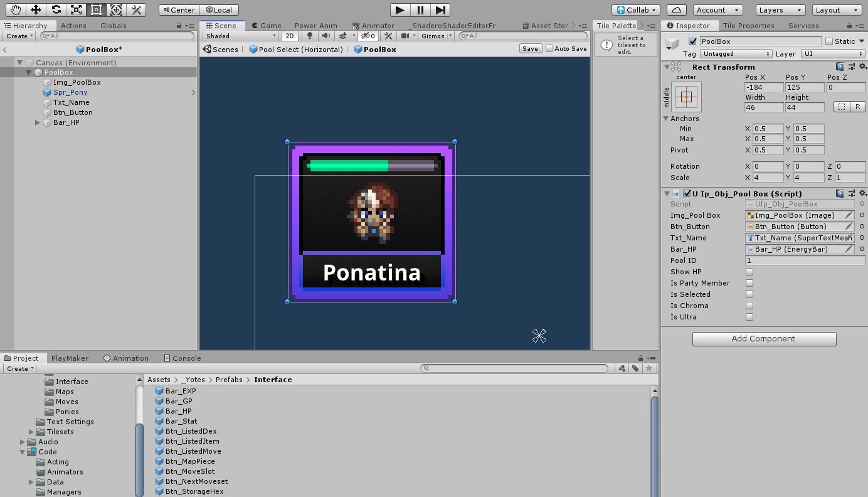Image resolution: width=868 pixels, height=497 pixels.
Task: Disable the UIp_Obj_Pool Box script checkbox
Action: [687, 194]
